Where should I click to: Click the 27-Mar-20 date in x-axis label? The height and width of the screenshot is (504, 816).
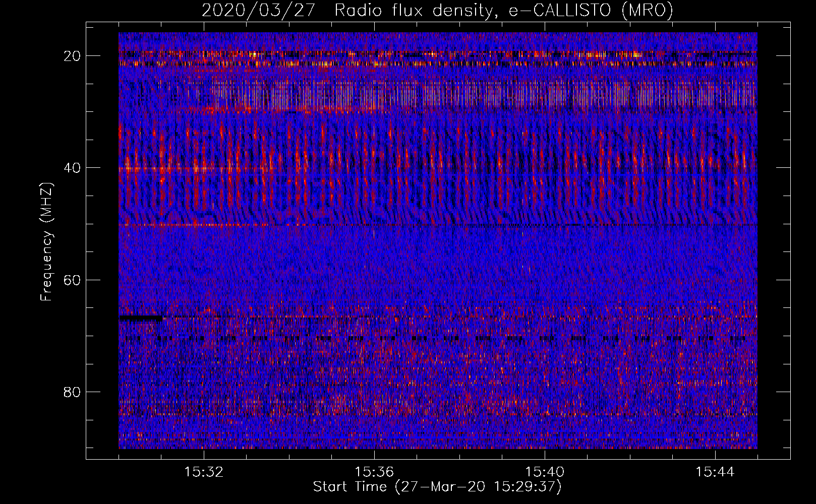click(444, 487)
